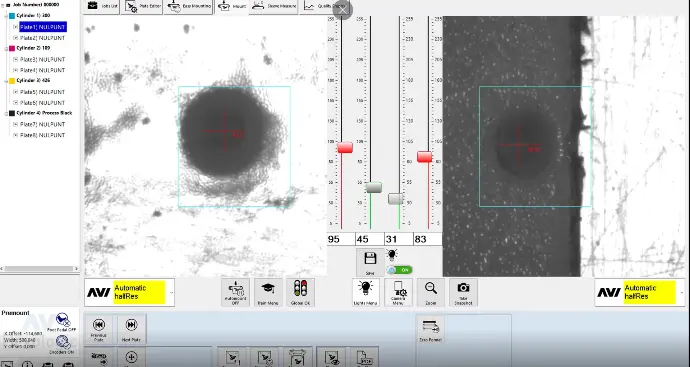Take Snapshot with the camera icon
690x367 pixels.
463,292
